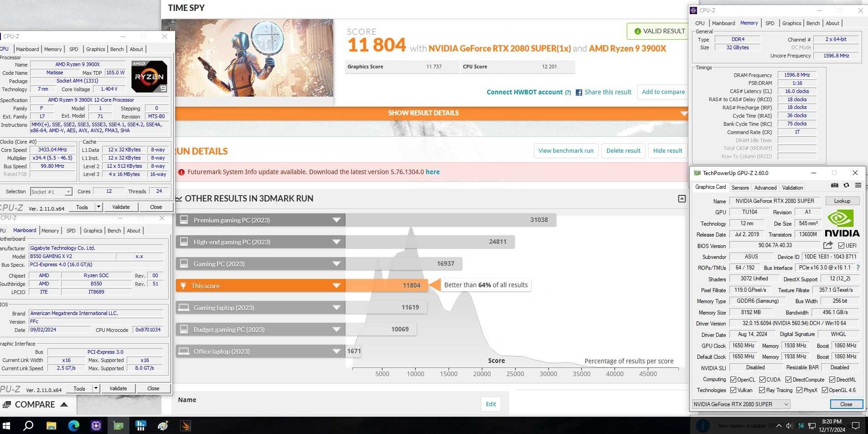The image size is (868, 434).
Task: Click the 'here' download link
Action: click(433, 172)
